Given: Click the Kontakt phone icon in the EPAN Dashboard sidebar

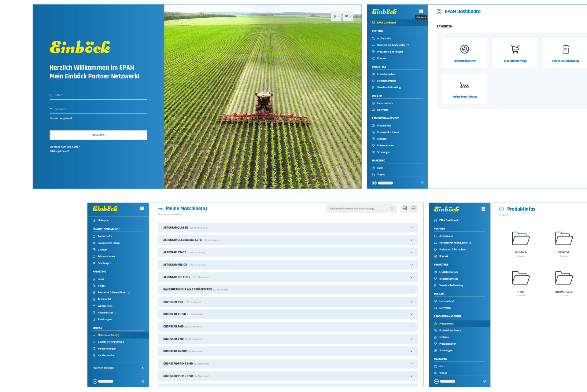Looking at the screenshot, I should pos(373,58).
